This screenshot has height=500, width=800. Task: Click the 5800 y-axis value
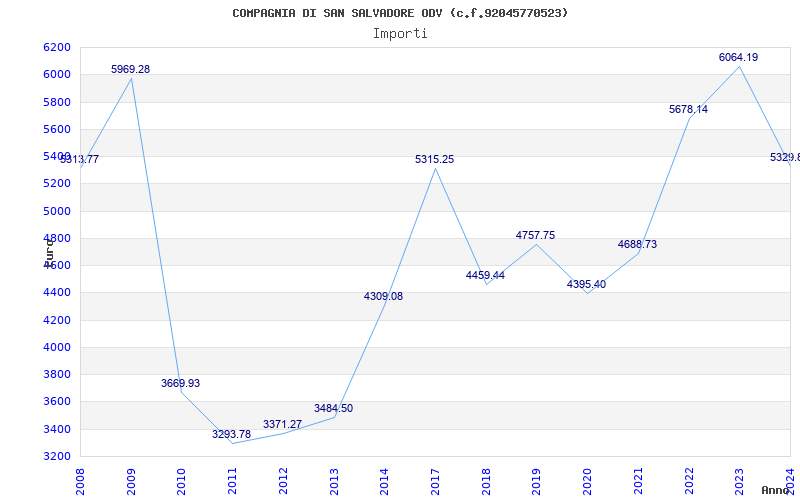pos(57,102)
